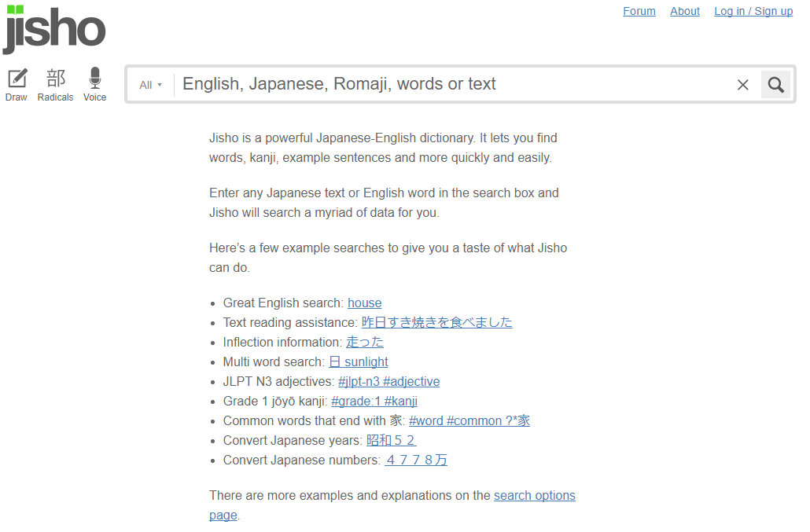810x532 pixels.
Task: Open the Forum link
Action: [639, 11]
